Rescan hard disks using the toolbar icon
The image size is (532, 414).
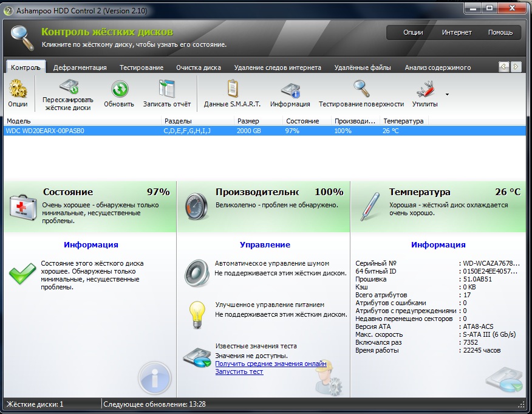pyautogui.click(x=68, y=89)
